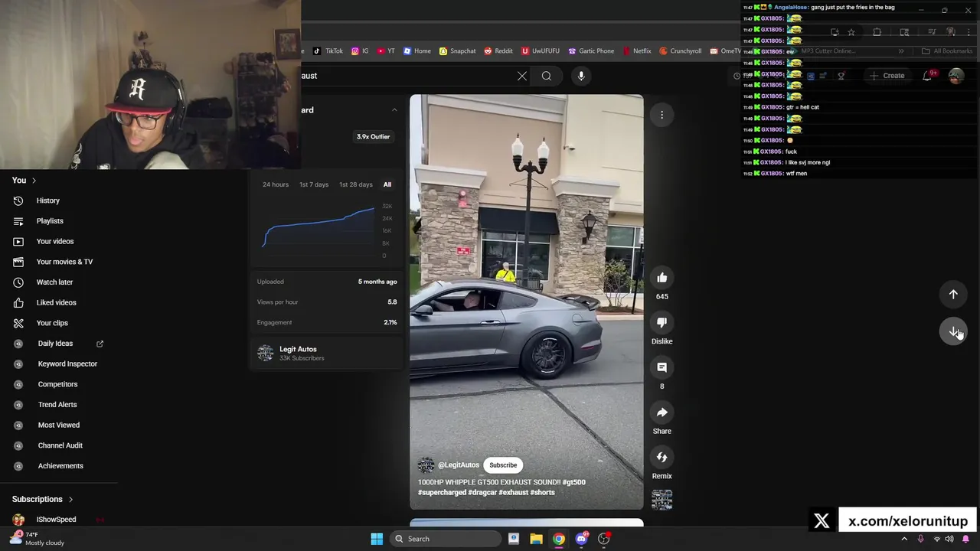The width and height of the screenshot is (980, 551).
Task: Click the Create button
Action: (887, 76)
